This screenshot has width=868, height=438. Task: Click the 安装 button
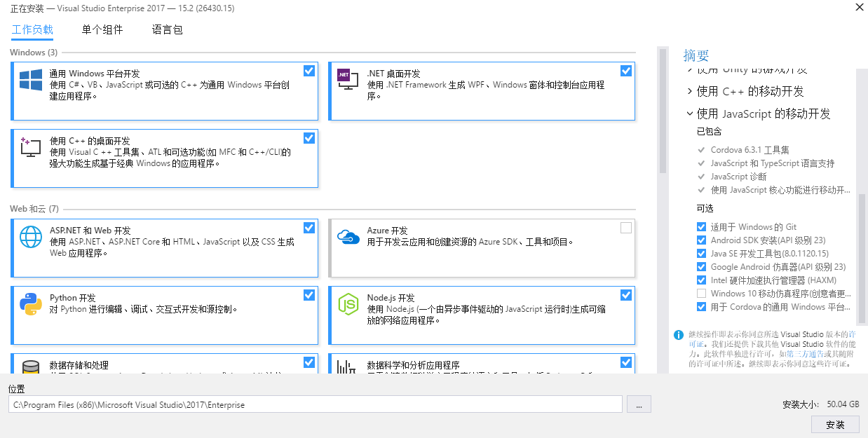pyautogui.click(x=835, y=425)
